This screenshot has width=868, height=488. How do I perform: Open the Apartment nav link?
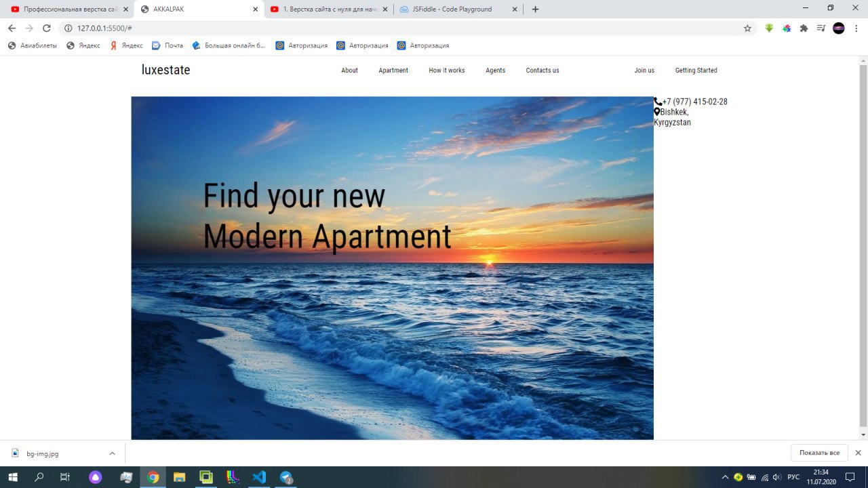pyautogui.click(x=393, y=70)
